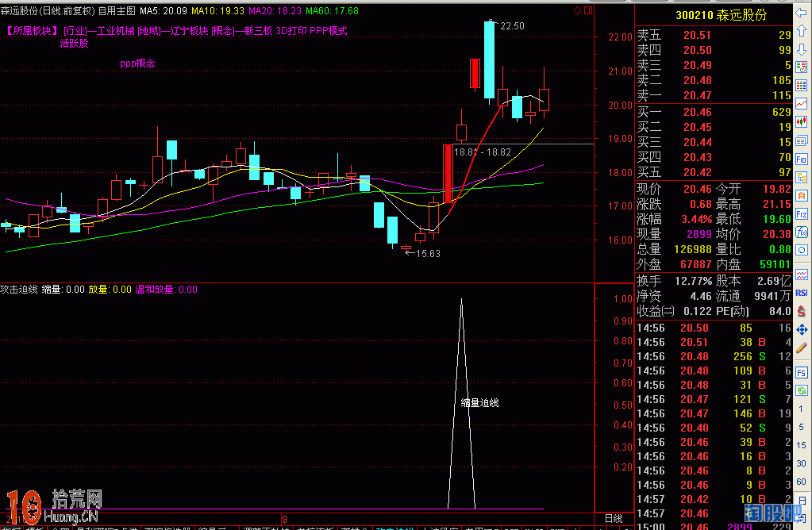Open the 日线 period selector

tap(613, 518)
